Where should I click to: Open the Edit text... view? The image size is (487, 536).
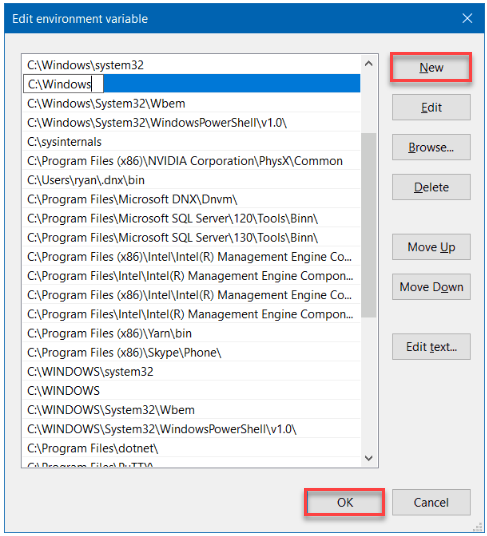pyautogui.click(x=431, y=347)
